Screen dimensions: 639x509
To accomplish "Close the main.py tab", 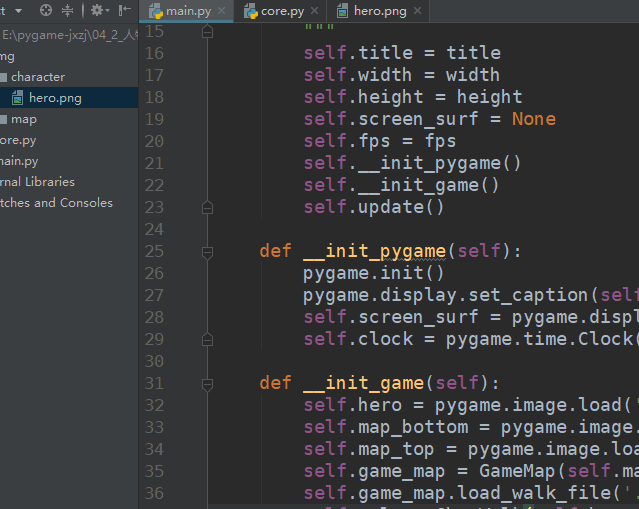I will (221, 12).
